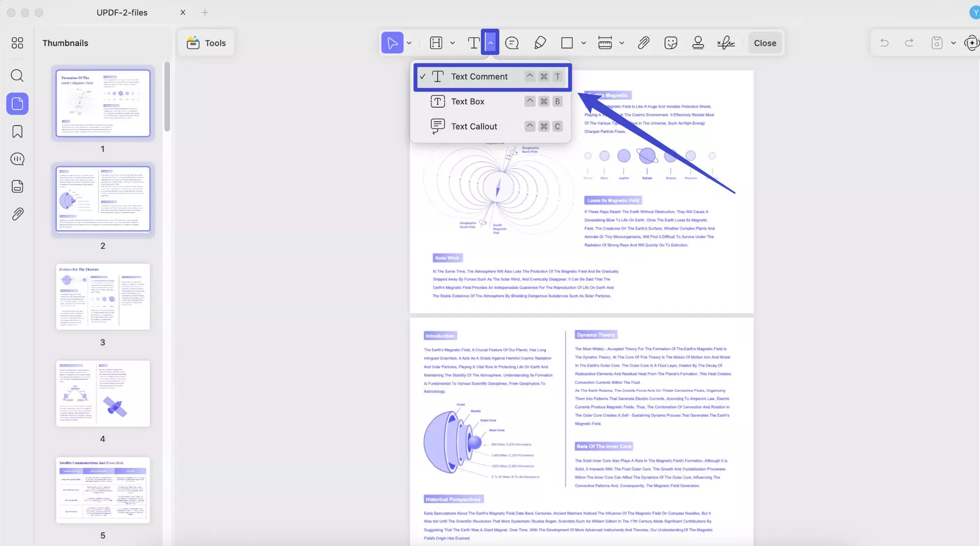Screen dimensions: 980x546
Task: Expand the shape tool dropdown
Action: pos(584,43)
